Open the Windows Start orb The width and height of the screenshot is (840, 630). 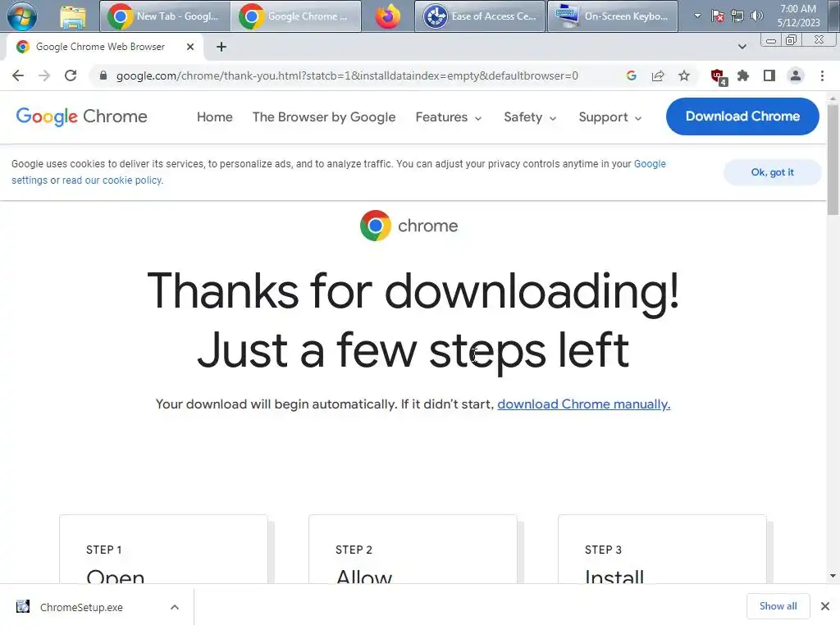[22, 16]
